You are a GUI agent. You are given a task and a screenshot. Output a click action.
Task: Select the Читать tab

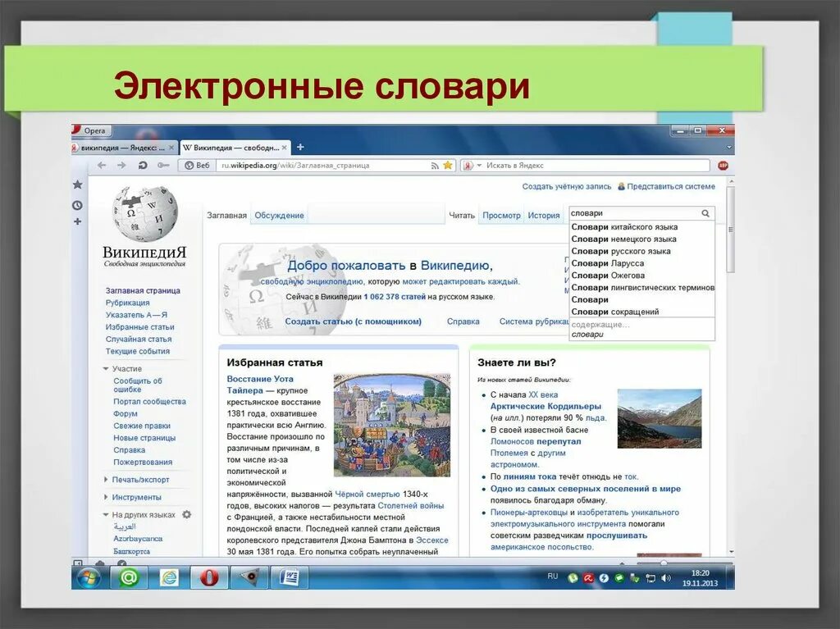point(462,216)
